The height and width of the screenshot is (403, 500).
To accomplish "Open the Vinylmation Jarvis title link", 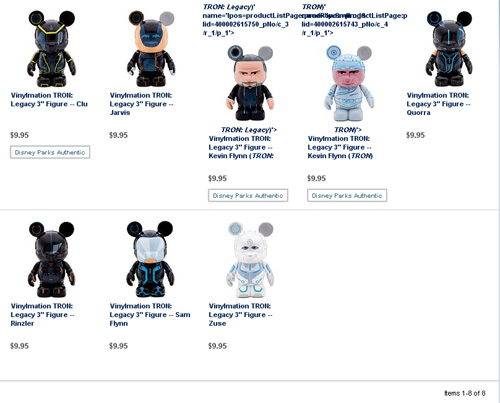I will [142, 104].
